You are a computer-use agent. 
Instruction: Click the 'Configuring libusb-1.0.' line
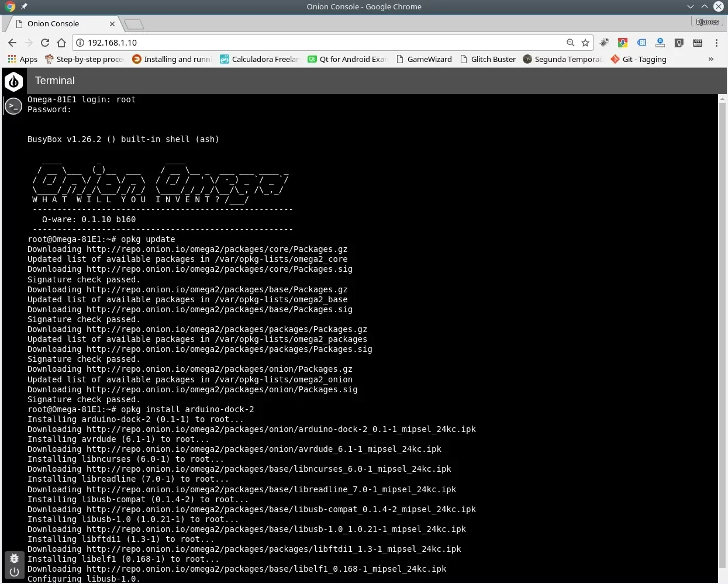84,579
